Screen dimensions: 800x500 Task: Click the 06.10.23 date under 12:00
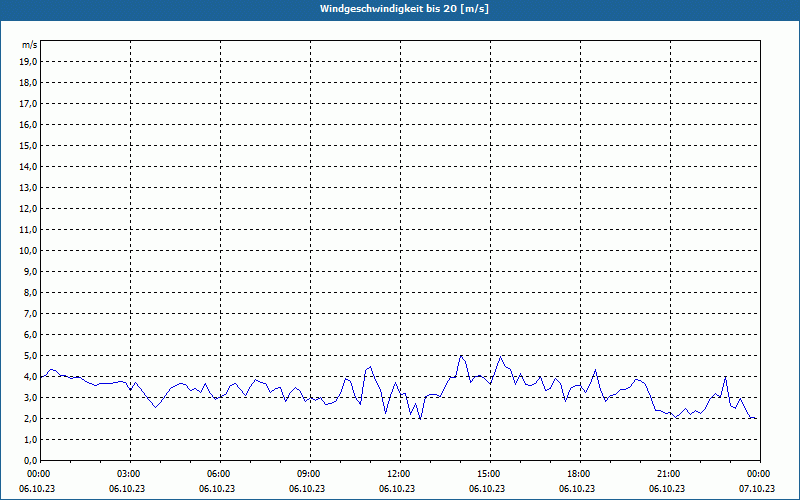[397, 489]
